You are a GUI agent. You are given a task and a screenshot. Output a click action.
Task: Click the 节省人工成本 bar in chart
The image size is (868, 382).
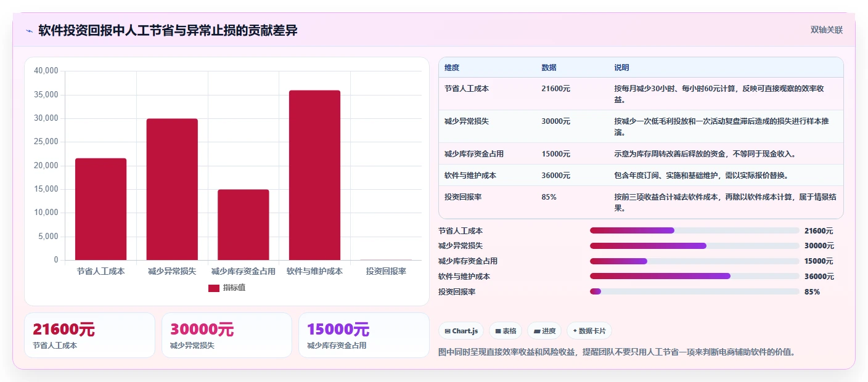click(x=100, y=209)
